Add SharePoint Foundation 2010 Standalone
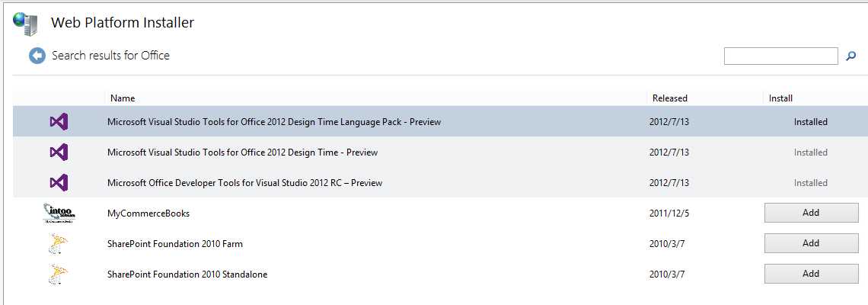Image resolution: width=868 pixels, height=305 pixels. [x=811, y=274]
